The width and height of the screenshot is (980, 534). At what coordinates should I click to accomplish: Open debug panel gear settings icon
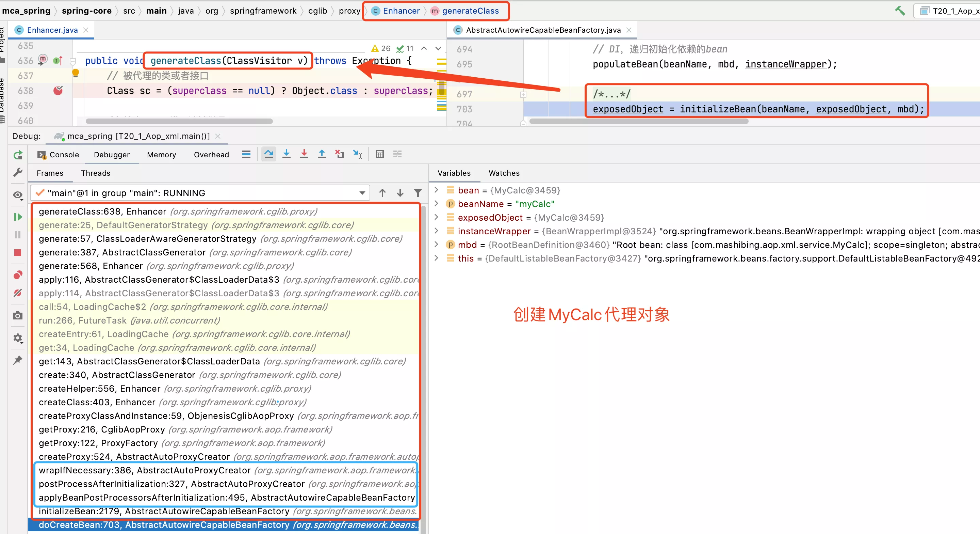tap(18, 338)
